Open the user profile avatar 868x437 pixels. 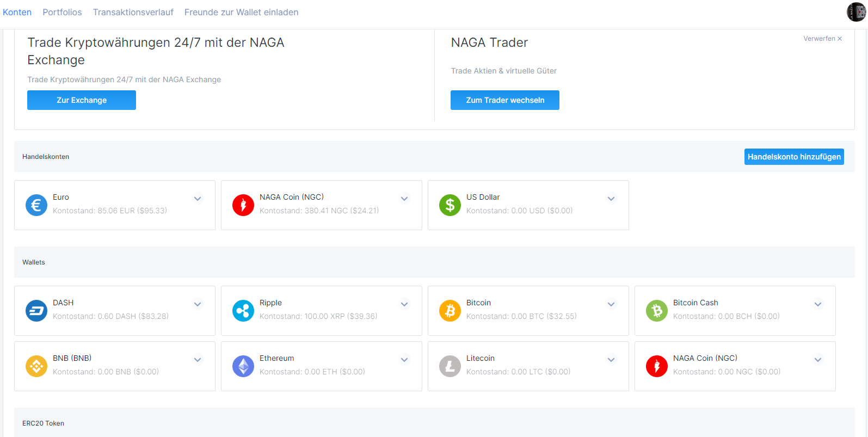pos(856,12)
